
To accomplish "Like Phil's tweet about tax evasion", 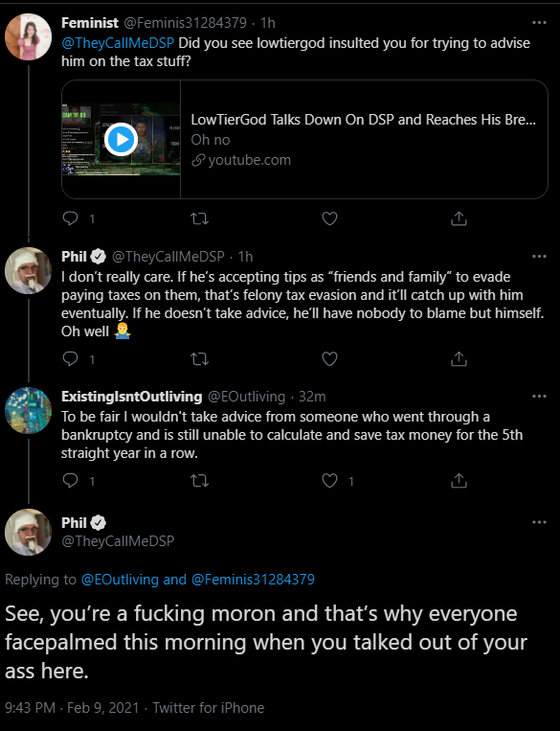I will (x=330, y=358).
